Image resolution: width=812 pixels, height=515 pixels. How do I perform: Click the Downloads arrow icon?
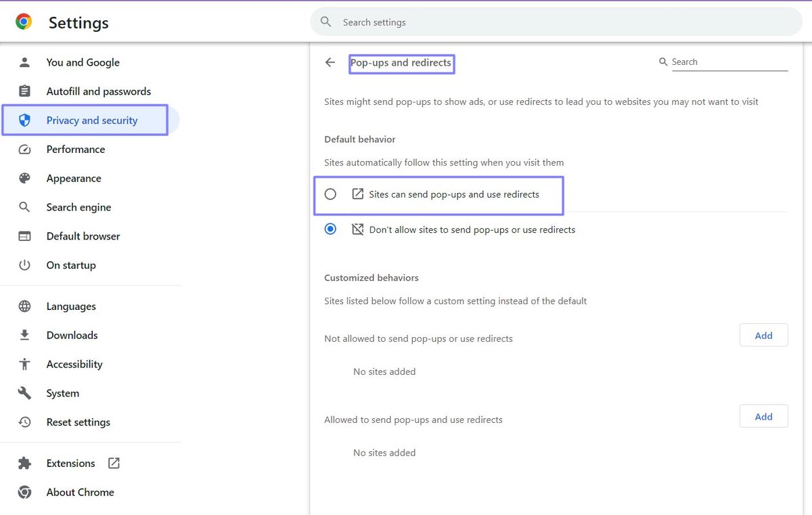(24, 335)
